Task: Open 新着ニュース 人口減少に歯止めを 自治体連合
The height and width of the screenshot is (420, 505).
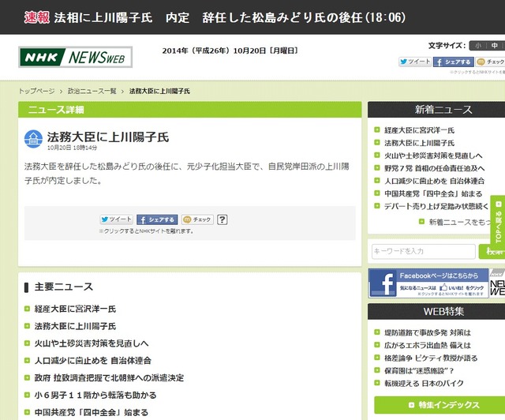Action: (434, 181)
